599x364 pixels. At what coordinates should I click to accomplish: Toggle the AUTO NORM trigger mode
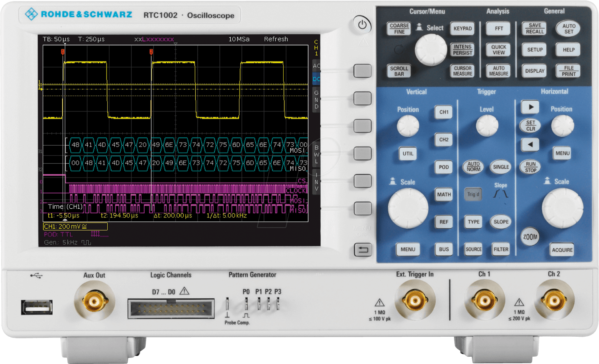tap(473, 166)
